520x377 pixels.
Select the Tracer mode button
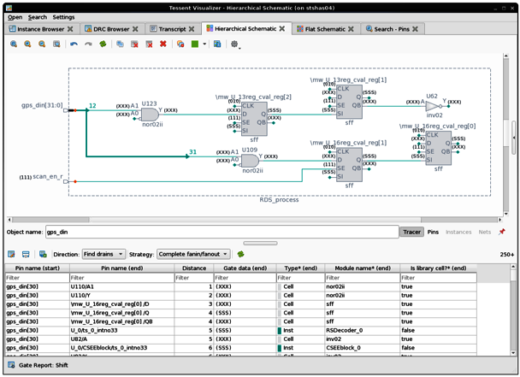412,232
